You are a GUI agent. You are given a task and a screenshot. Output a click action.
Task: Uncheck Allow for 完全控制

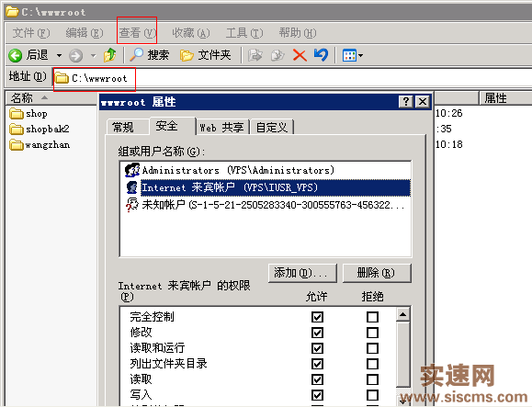tap(317, 317)
